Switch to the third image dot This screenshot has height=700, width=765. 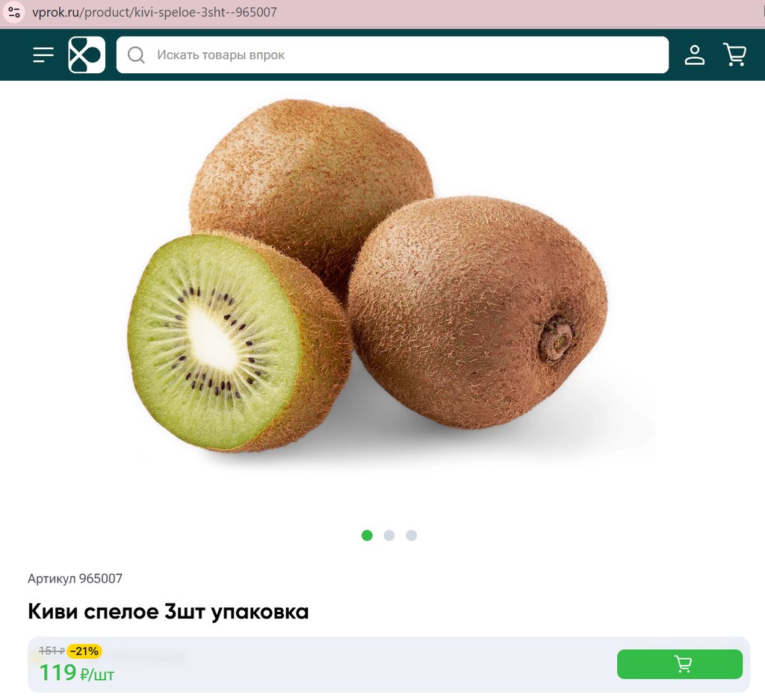click(x=412, y=535)
